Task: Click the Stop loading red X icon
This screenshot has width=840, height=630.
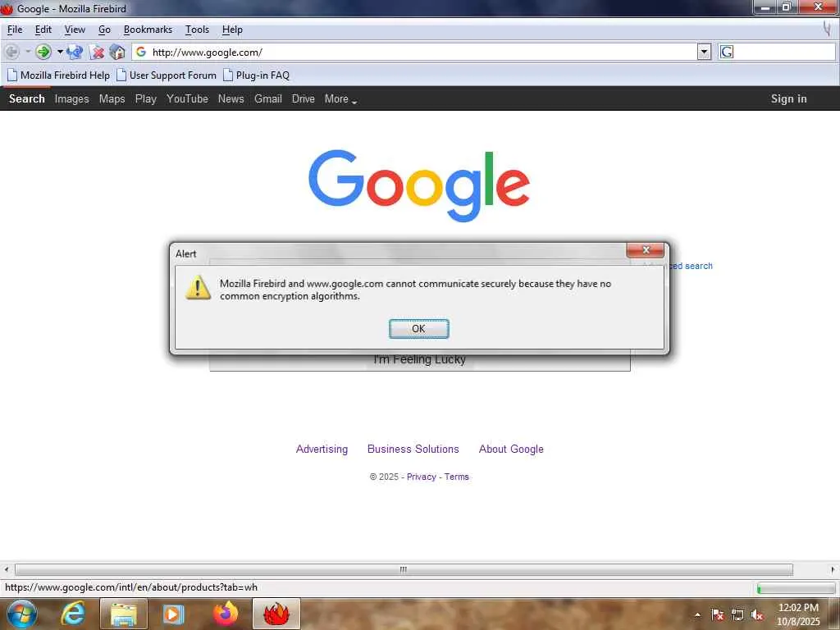Action: click(97, 52)
